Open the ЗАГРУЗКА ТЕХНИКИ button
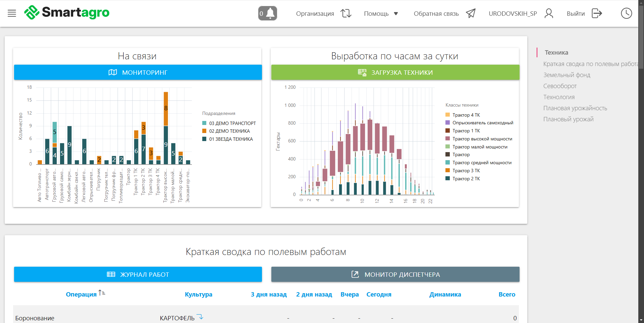Screen dimensions: 644x323 395,72
